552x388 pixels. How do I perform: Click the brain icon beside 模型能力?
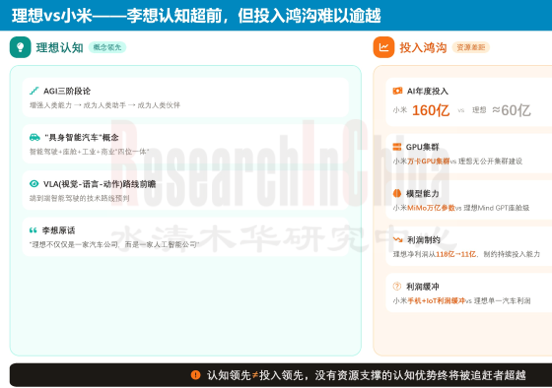pos(397,193)
